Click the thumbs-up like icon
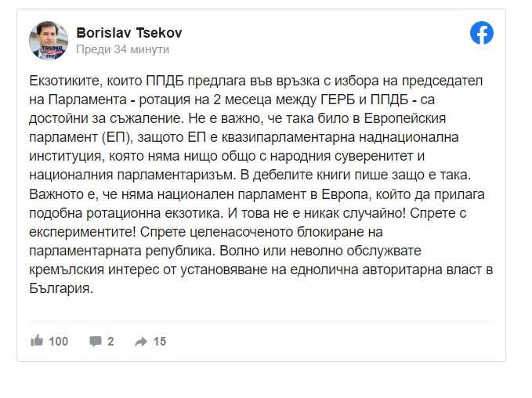Screen dimensions: 532x398 [36, 341]
